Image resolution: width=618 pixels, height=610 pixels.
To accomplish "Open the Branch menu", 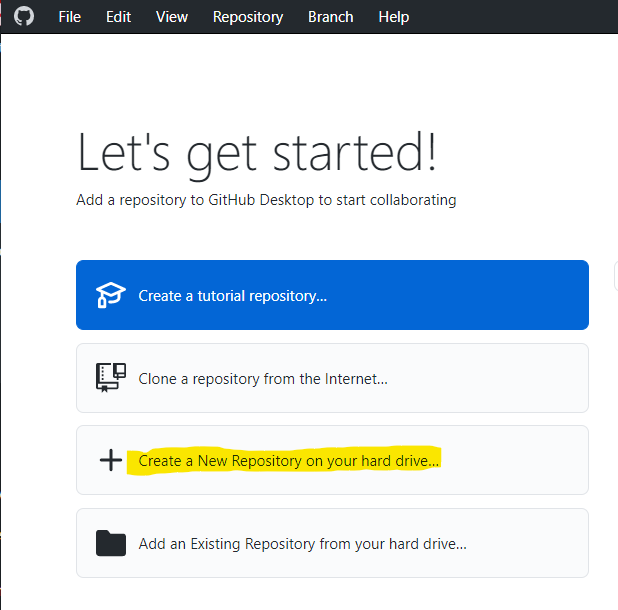I will pos(331,17).
